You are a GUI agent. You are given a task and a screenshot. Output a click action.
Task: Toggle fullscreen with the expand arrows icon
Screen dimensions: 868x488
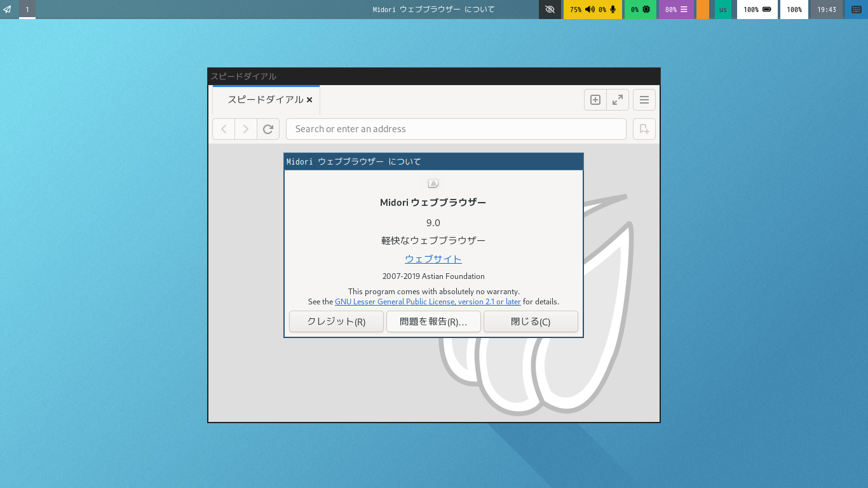tap(618, 100)
